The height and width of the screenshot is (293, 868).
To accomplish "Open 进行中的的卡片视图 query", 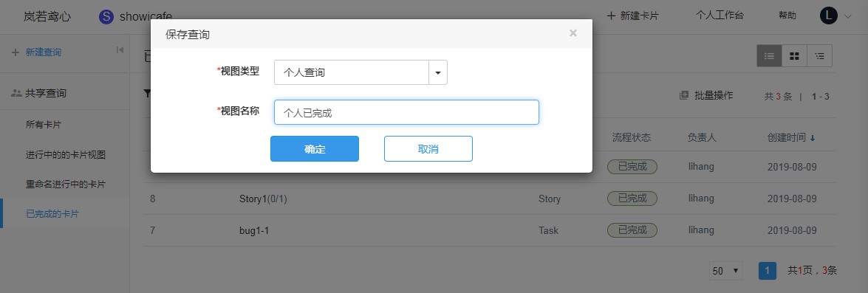I will point(65,155).
